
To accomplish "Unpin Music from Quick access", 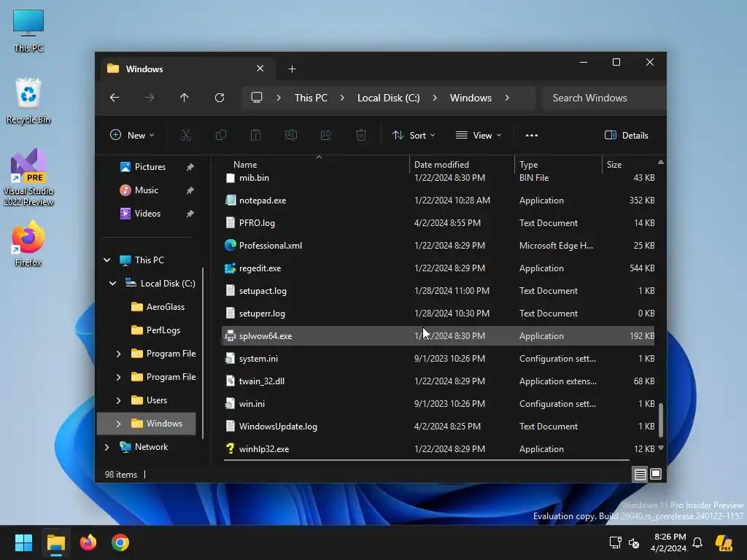I will pyautogui.click(x=190, y=190).
